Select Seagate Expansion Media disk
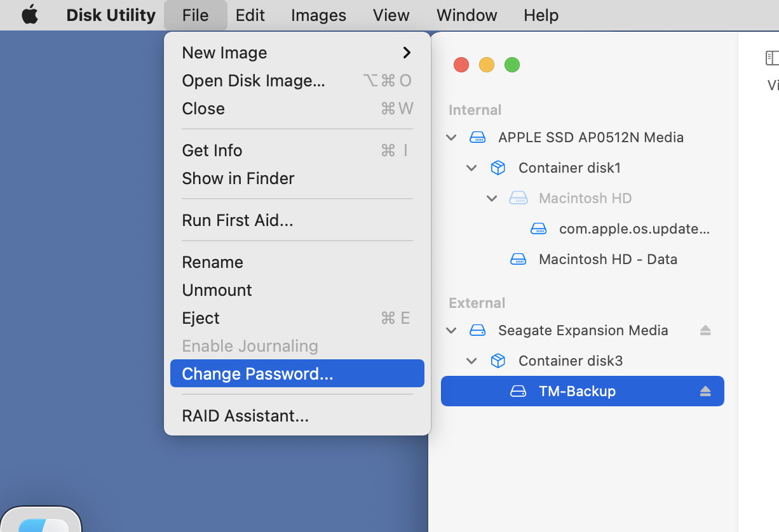 pos(583,330)
